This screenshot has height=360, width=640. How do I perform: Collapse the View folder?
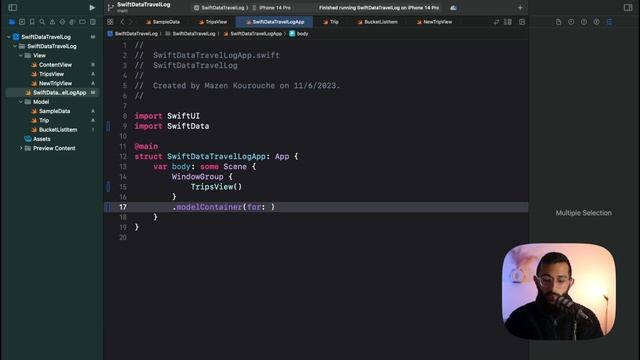[21, 56]
